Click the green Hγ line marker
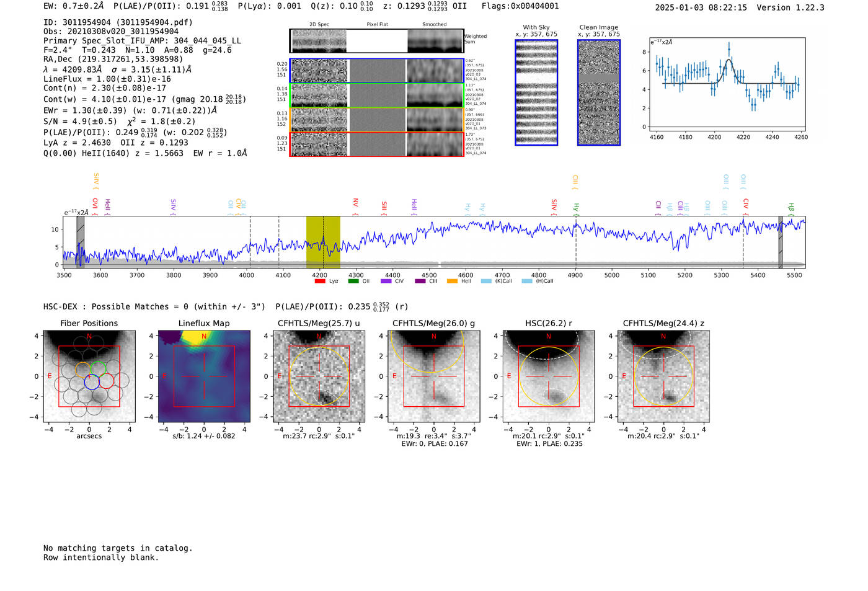Screen dimensions: 868x591 click(576, 209)
